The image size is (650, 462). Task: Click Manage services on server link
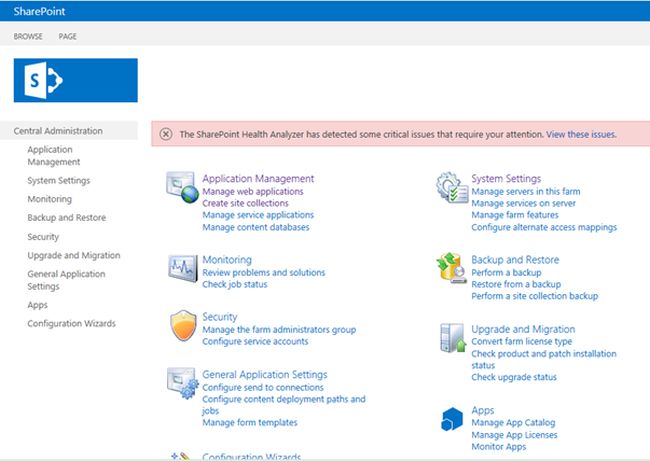524,203
